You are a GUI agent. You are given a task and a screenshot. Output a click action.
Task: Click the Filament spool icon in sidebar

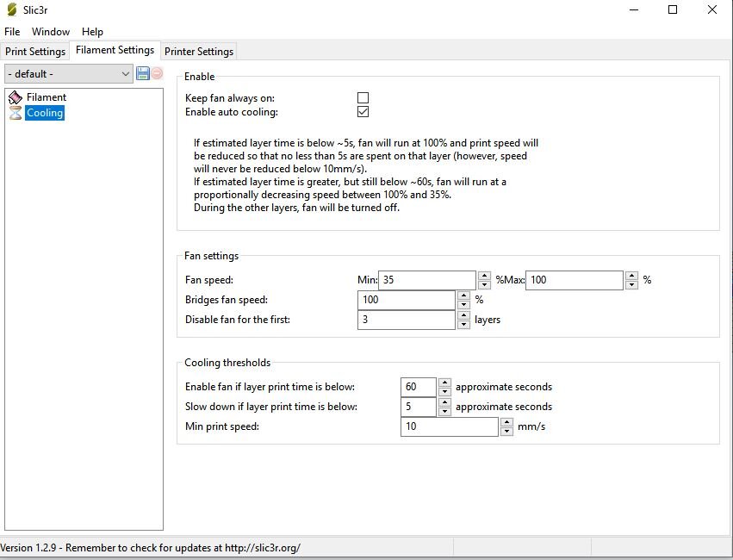click(16, 97)
